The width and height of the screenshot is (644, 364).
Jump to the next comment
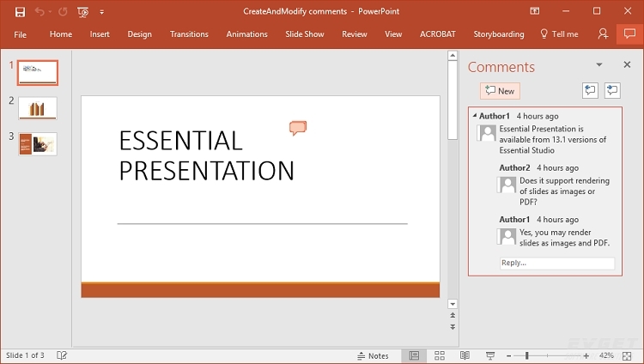point(612,90)
